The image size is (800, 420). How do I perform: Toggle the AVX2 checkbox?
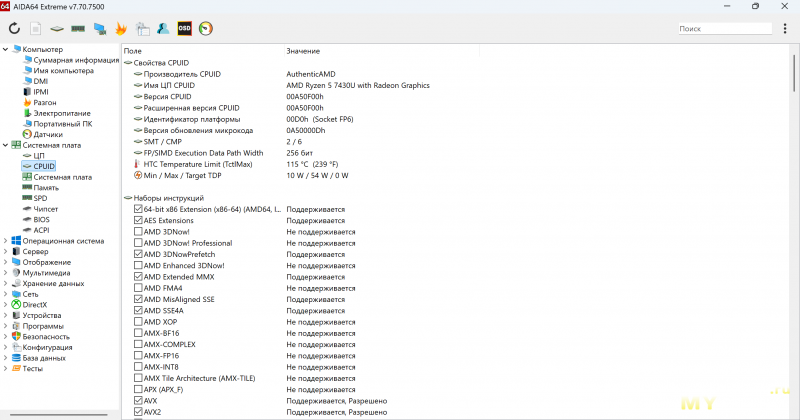pos(138,412)
